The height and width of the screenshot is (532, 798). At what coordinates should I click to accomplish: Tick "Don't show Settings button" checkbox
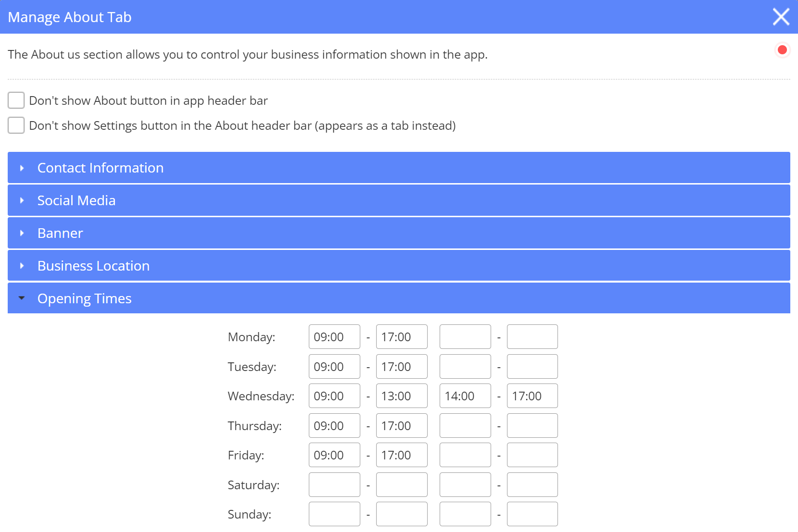pos(16,125)
